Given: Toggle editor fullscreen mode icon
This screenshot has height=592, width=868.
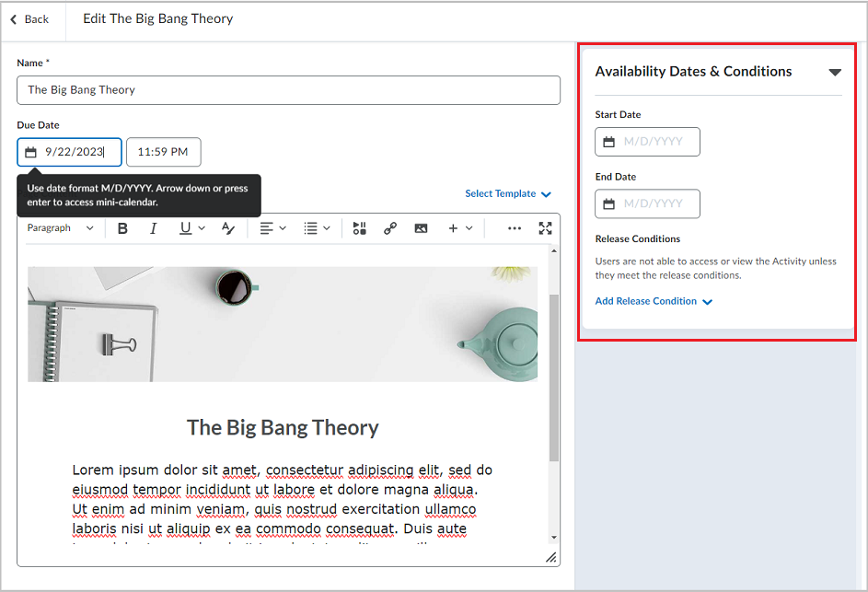Looking at the screenshot, I should click(545, 228).
